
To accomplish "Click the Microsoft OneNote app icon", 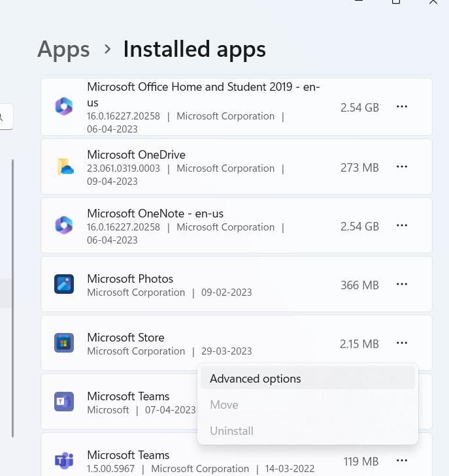I will pyautogui.click(x=64, y=225).
